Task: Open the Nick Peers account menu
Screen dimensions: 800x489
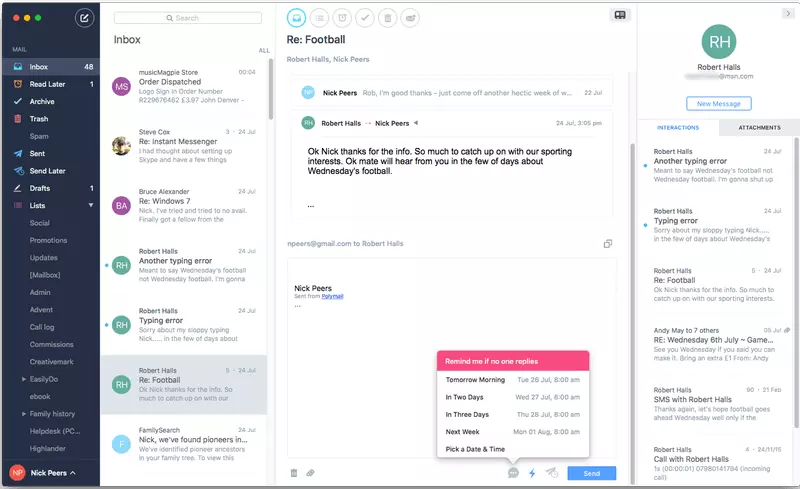Action: point(45,473)
